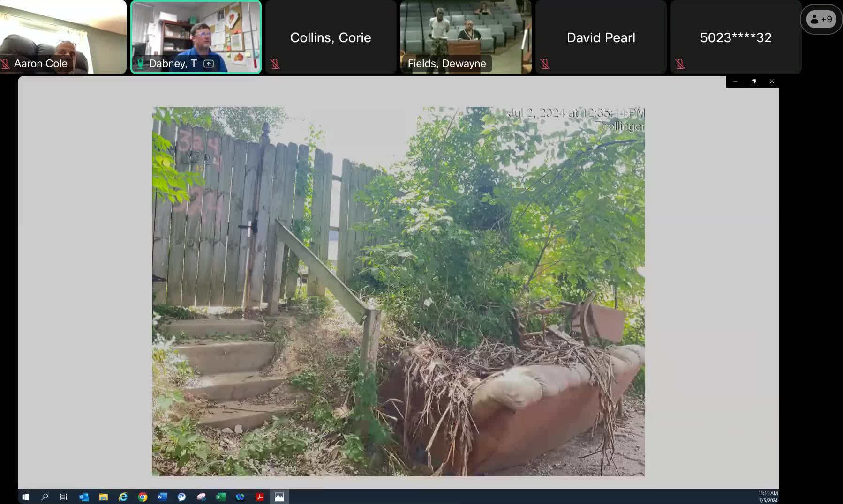Open Google Chrome from the taskbar

coord(143,497)
